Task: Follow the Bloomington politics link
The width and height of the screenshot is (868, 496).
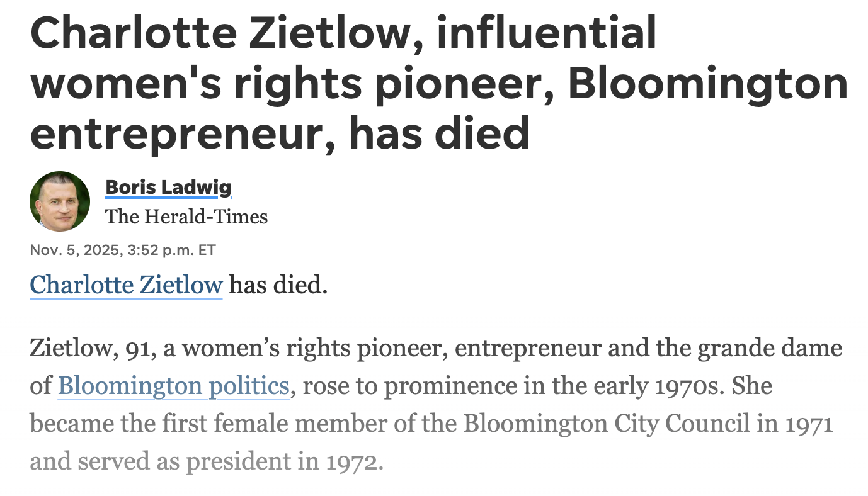Action: pyautogui.click(x=173, y=385)
